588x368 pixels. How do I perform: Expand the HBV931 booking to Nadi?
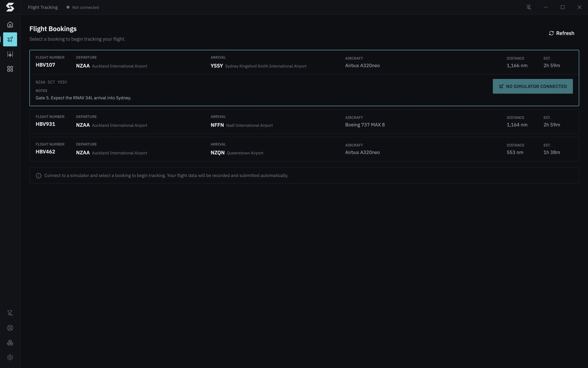coord(304,121)
